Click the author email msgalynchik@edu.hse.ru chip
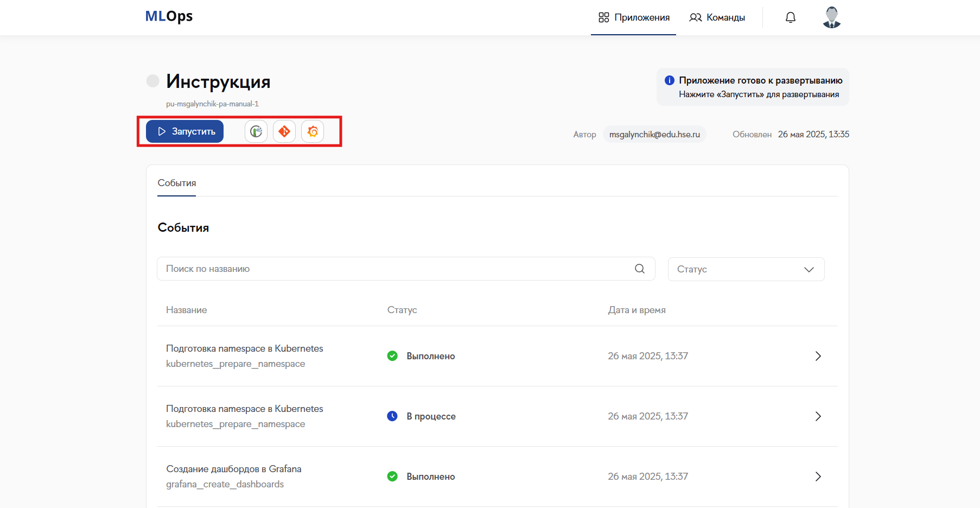The width and height of the screenshot is (980, 508). [654, 135]
